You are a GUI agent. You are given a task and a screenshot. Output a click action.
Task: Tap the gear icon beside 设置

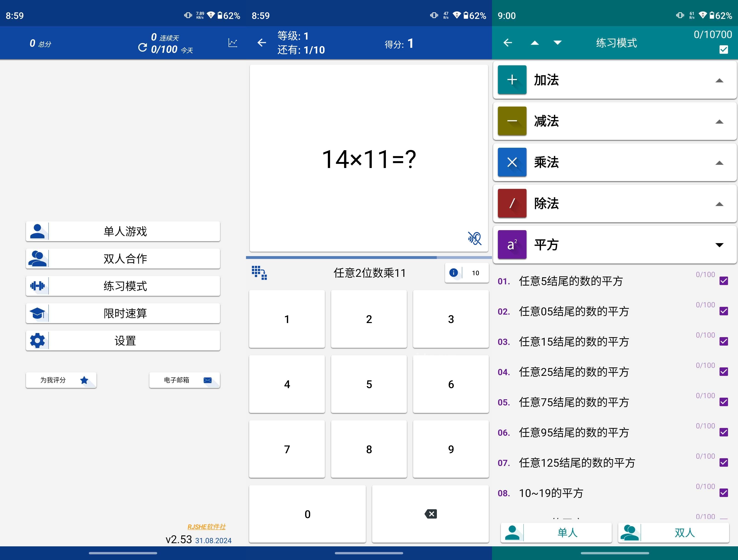(x=37, y=341)
